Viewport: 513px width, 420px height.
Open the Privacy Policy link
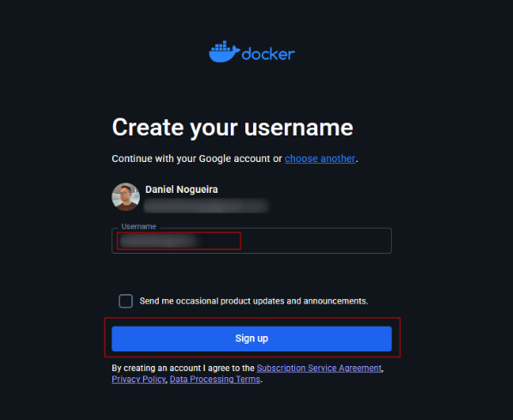tap(139, 379)
